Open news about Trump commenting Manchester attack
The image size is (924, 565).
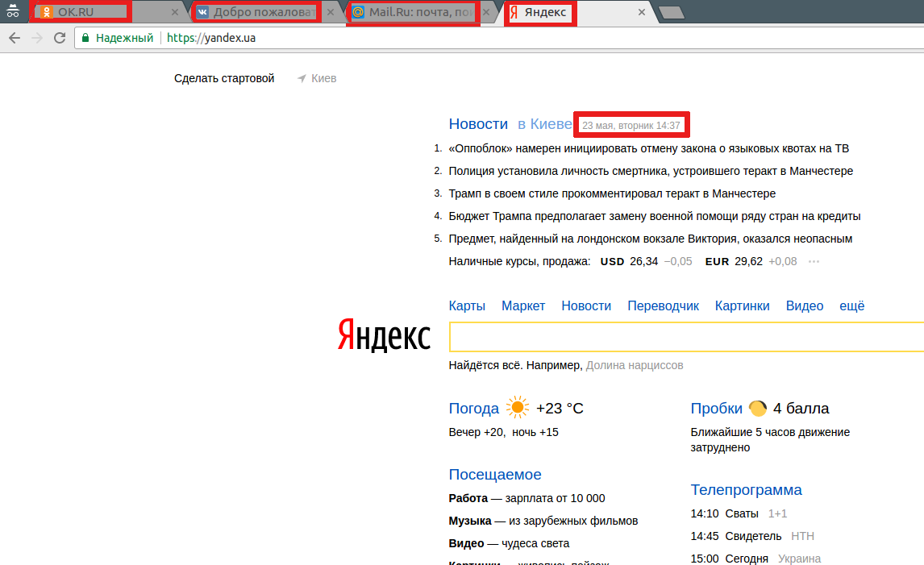click(x=612, y=193)
